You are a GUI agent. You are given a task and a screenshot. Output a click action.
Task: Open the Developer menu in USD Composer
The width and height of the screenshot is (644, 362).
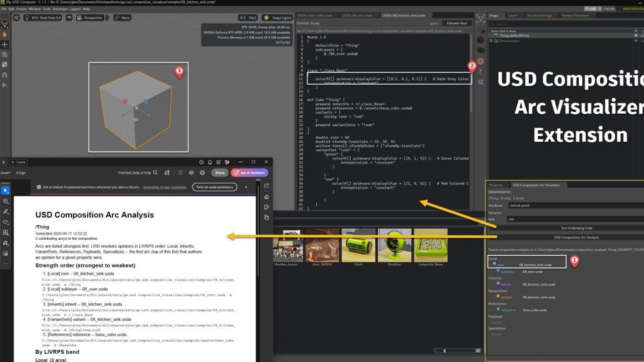coord(60,9)
